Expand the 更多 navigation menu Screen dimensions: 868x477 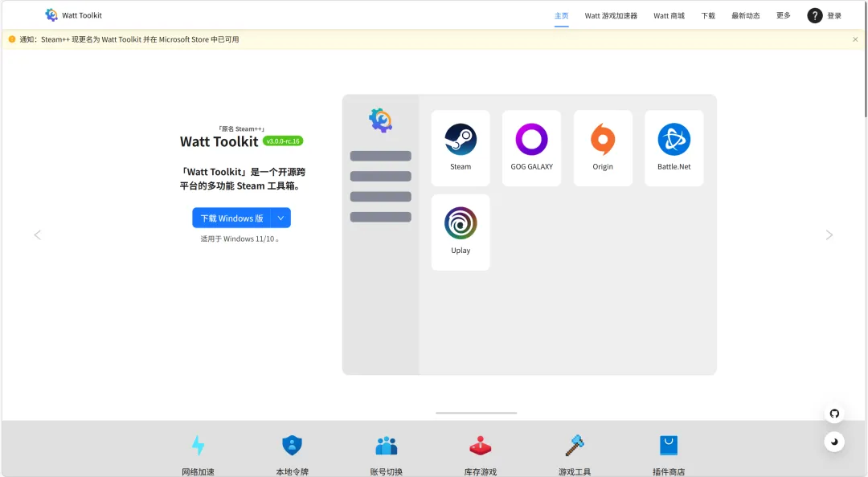[x=784, y=15]
